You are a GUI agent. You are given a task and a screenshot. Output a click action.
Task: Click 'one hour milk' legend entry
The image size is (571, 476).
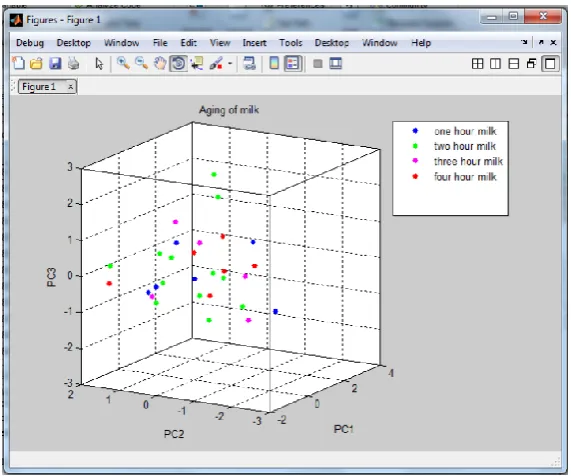coord(465,131)
